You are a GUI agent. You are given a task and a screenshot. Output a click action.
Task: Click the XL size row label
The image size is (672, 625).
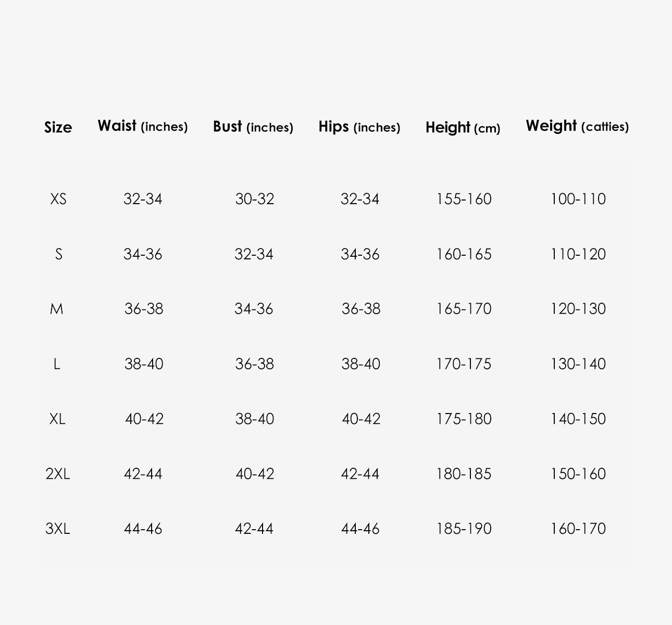pyautogui.click(x=57, y=419)
